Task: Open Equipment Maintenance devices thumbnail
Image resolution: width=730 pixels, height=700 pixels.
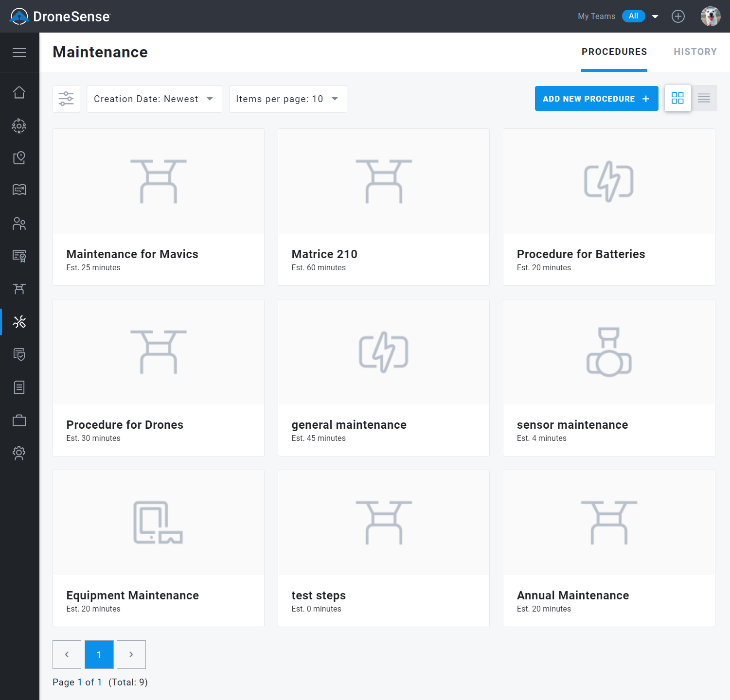Action: (159, 523)
